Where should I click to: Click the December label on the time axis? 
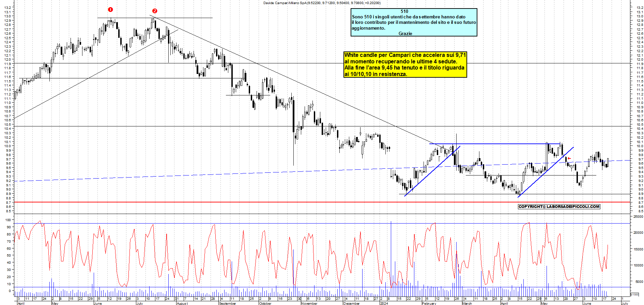click(351, 303)
